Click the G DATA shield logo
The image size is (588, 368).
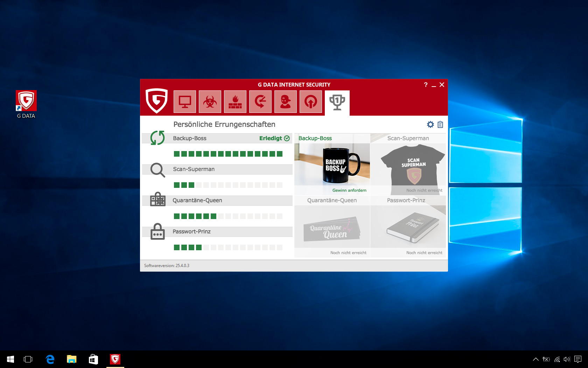click(x=156, y=101)
